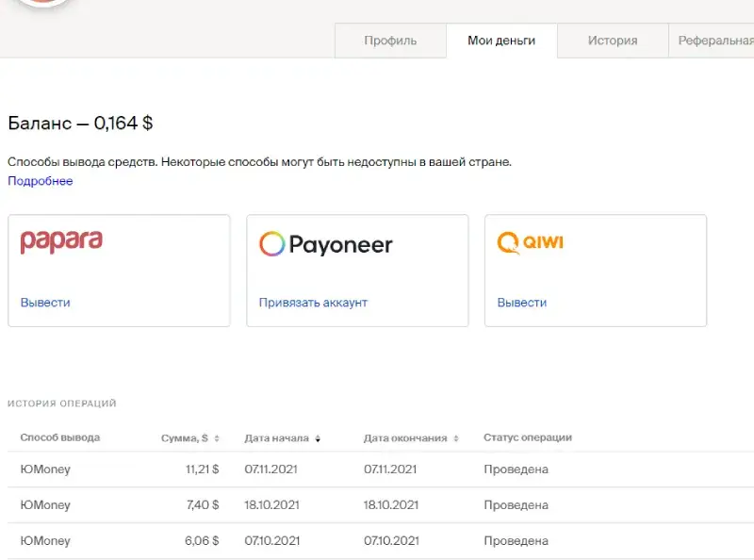Select the 11,21 $ amount cell

click(203, 469)
